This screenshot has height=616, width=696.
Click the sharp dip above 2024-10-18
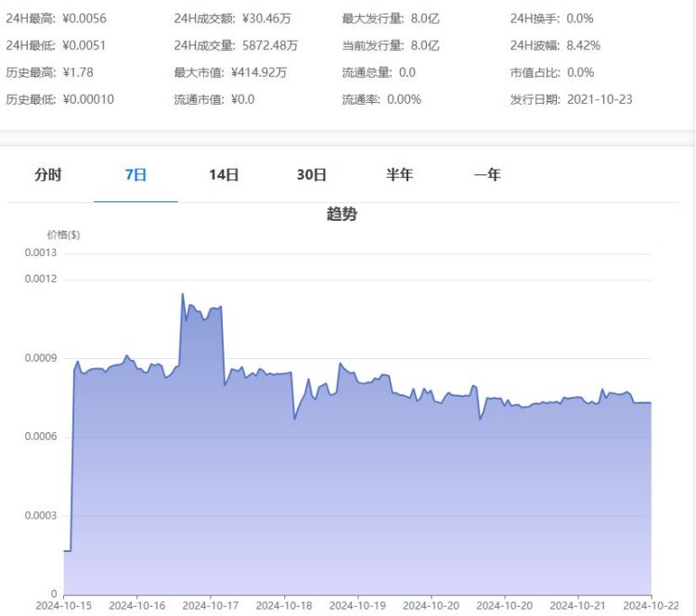click(295, 419)
